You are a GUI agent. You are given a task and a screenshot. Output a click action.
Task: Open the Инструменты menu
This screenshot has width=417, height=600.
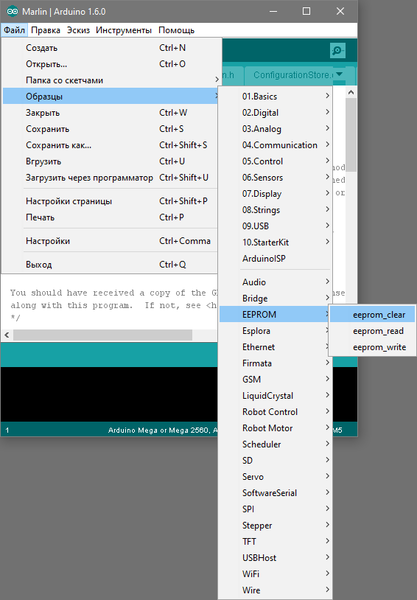pos(124,30)
